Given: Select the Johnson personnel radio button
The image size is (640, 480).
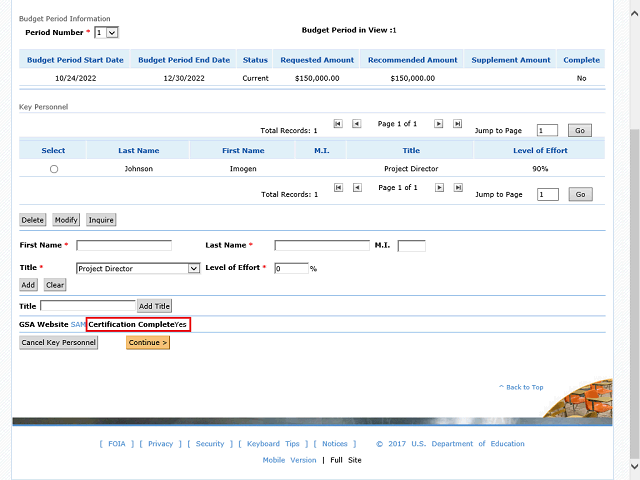Looking at the screenshot, I should pos(54,169).
